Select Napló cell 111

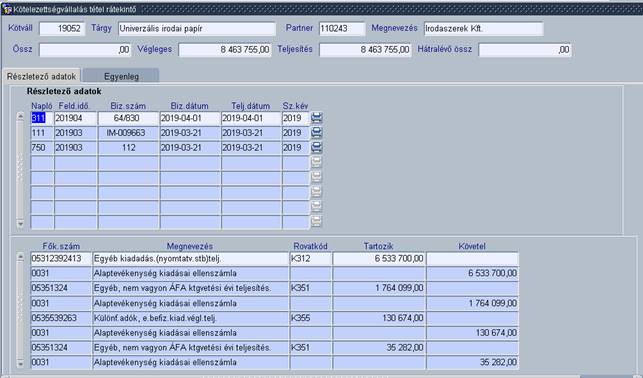click(x=42, y=133)
